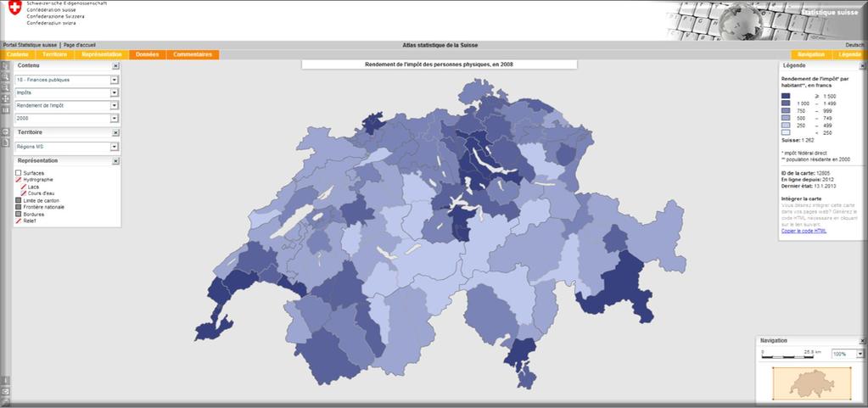The height and width of the screenshot is (408, 868).
Task: Close the Contenu panel
Action: (x=115, y=66)
